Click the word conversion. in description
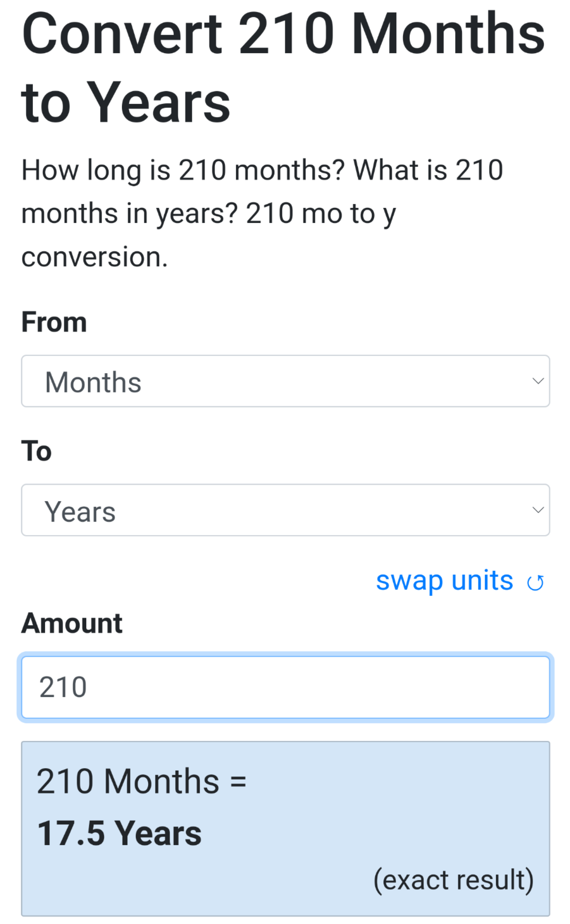 [94, 257]
